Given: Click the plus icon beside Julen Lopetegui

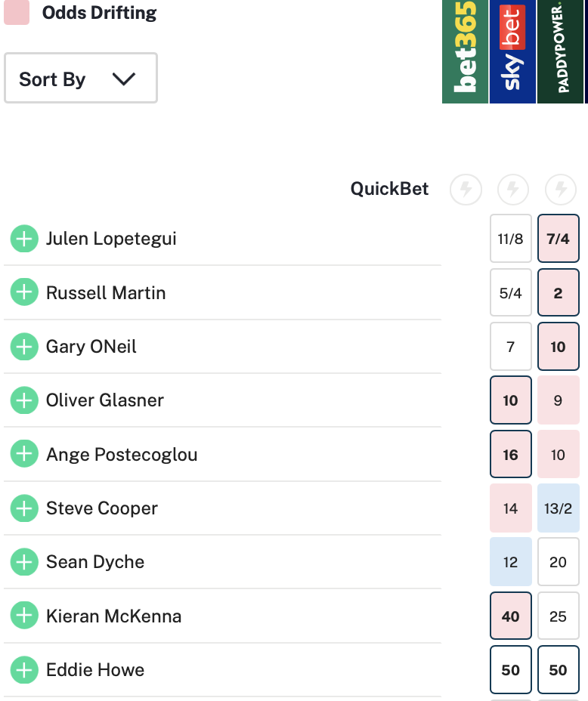Looking at the screenshot, I should click(24, 239).
